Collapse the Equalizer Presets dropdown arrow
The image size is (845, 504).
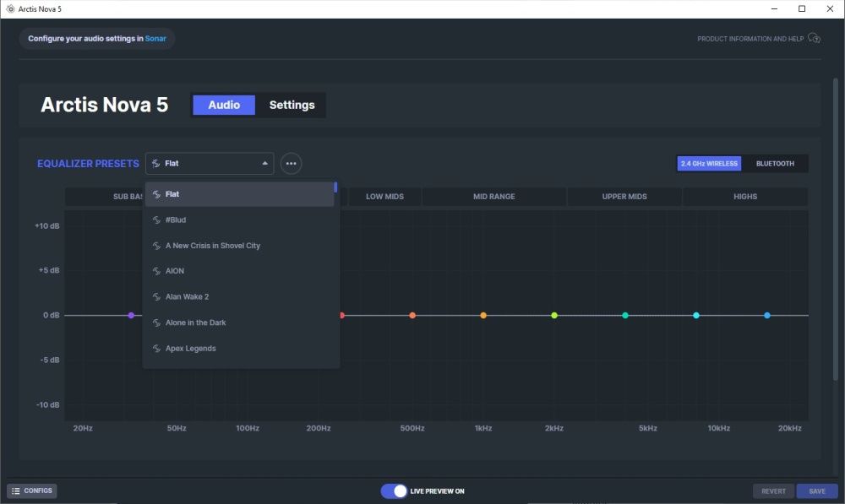264,163
